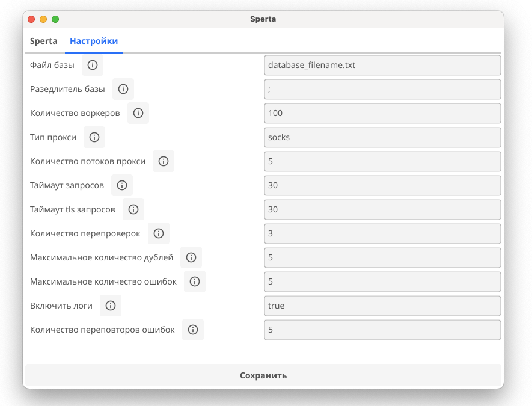Click info icon beside Разедлитель базы

[123, 89]
